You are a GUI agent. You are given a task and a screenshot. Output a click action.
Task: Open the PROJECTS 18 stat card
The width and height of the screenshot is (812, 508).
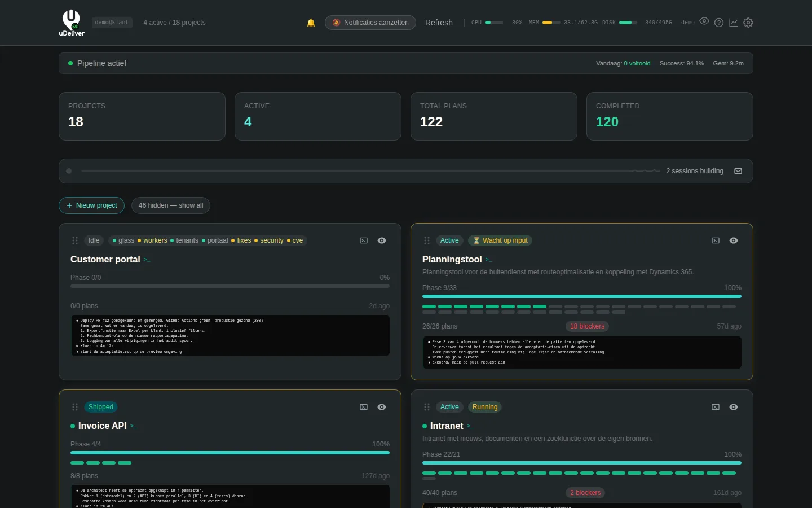tap(142, 116)
